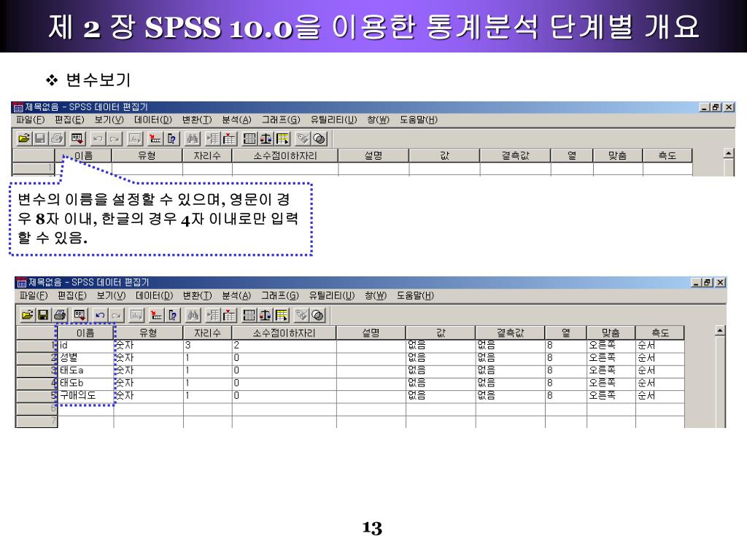Undo the last edit in the window listing variables
The image size is (747, 560).
point(99,315)
